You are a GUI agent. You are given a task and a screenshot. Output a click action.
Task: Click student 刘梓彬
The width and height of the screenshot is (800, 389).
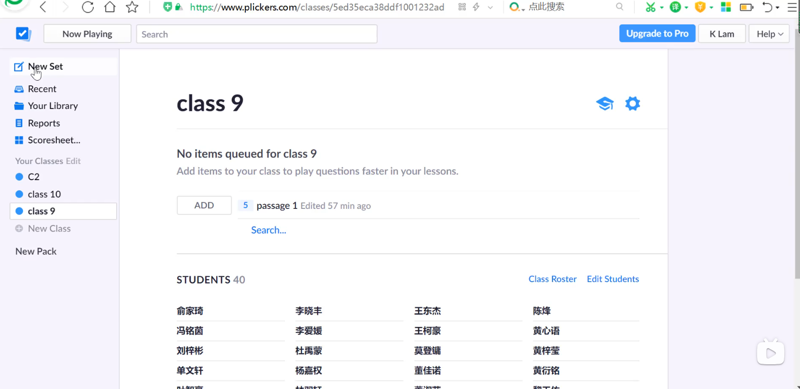click(x=190, y=351)
